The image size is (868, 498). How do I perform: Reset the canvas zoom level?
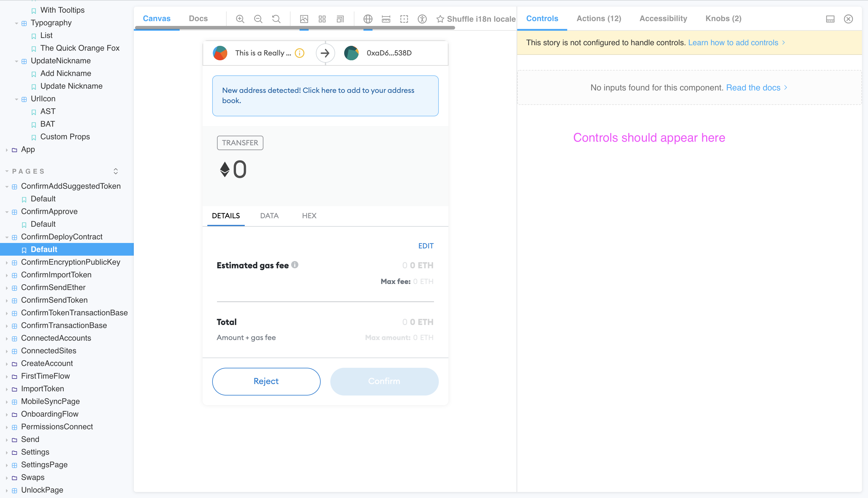276,19
